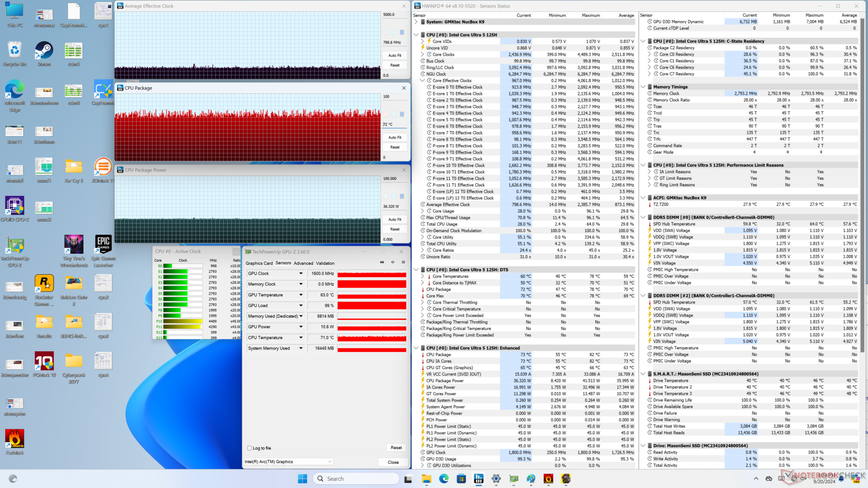868x488 pixels.
Task: Open PCMark 10 desktop shortcut
Action: (x=44, y=364)
